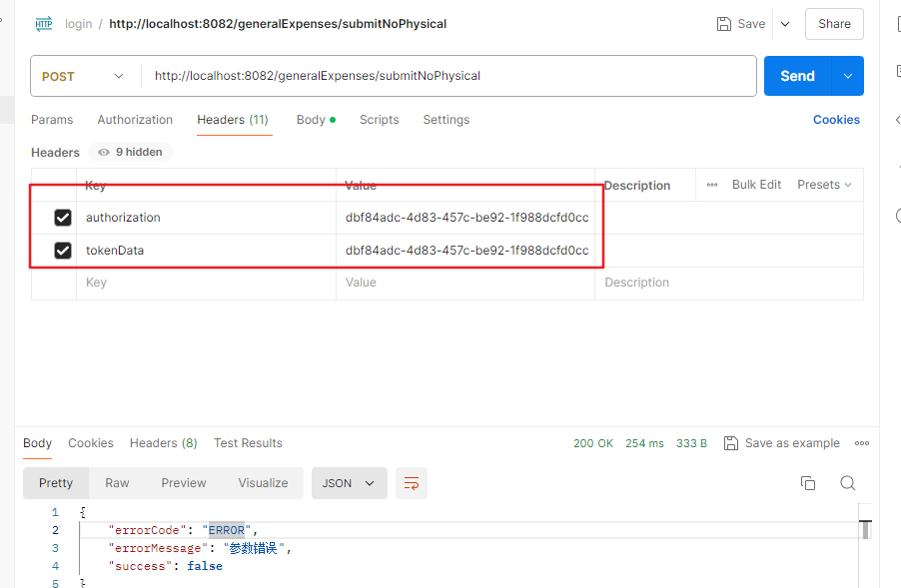Click the Share button

pos(834,23)
